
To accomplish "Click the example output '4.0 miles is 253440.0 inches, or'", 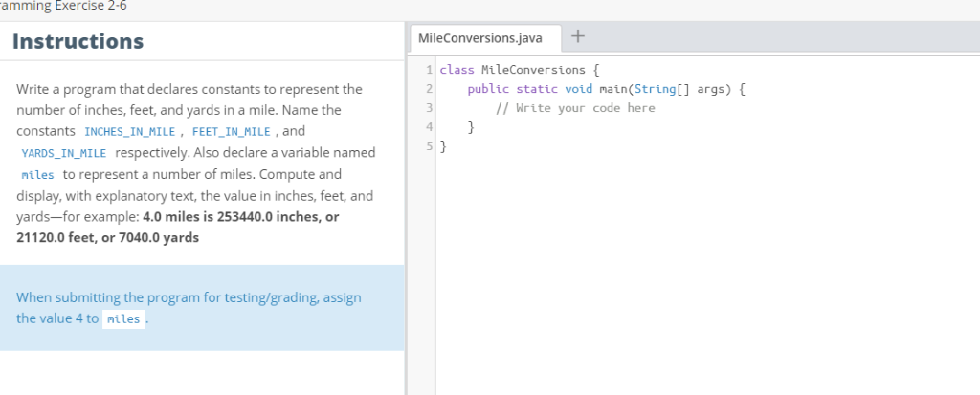I will point(241,217).
